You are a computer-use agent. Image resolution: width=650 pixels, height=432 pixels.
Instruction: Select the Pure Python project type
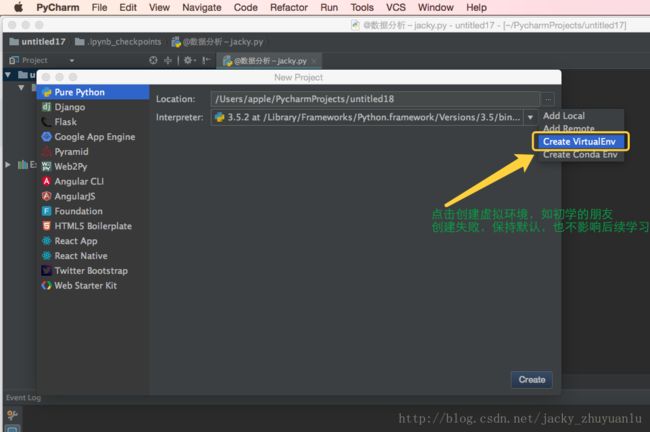[93, 92]
